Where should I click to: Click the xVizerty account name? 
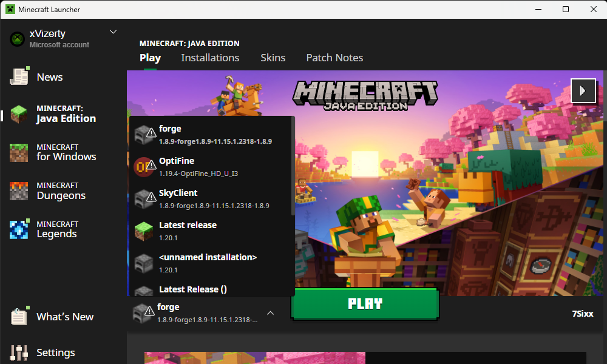(x=47, y=33)
